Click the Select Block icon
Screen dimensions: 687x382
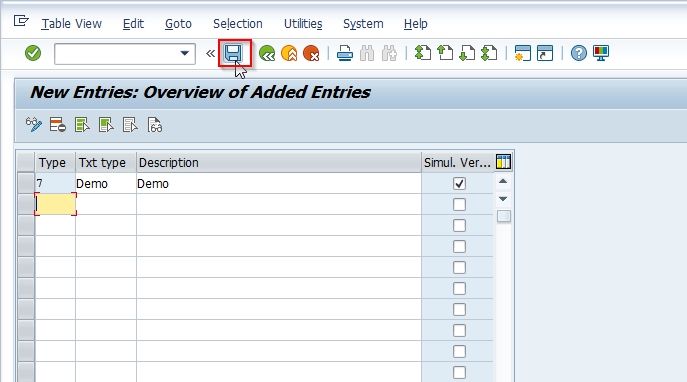coord(106,125)
